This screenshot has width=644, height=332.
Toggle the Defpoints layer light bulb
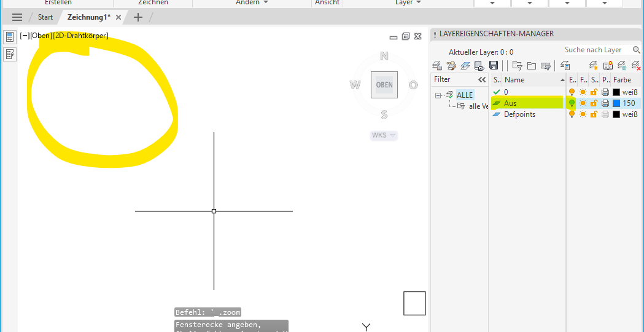click(572, 114)
